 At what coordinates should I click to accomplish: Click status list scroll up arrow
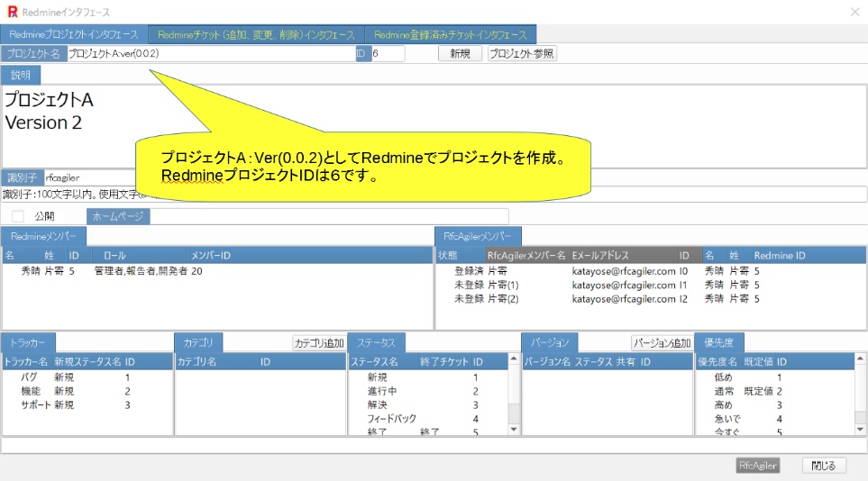(x=514, y=359)
